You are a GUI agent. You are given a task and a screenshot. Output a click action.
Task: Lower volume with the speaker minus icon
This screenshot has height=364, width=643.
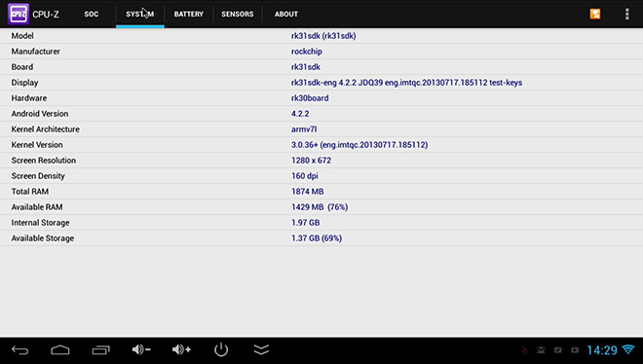coord(141,349)
